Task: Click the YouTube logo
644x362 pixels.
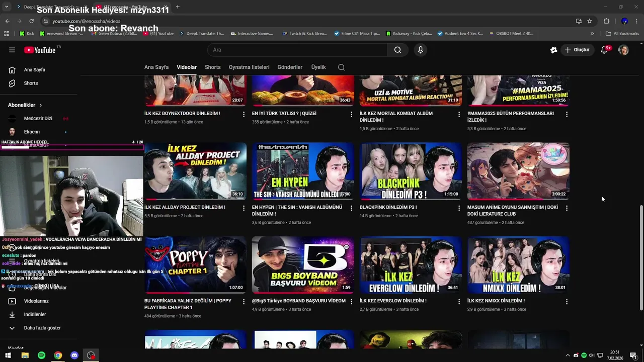Action: tap(40, 50)
